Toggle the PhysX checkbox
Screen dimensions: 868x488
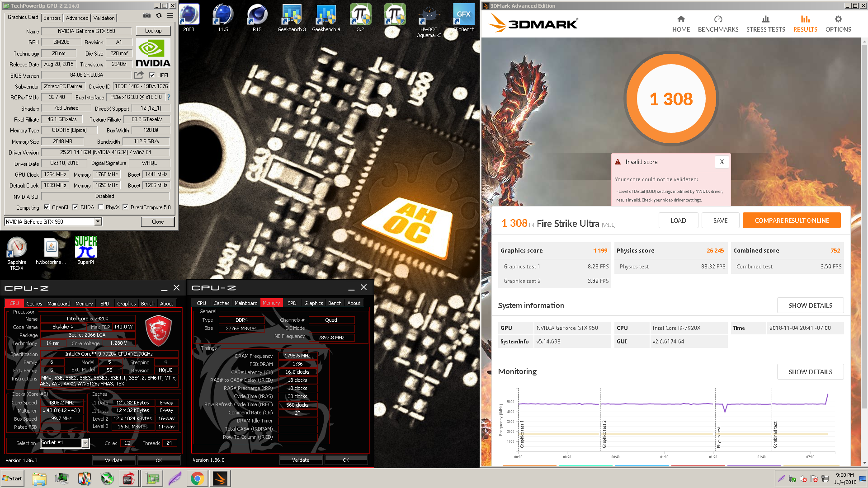(x=100, y=207)
